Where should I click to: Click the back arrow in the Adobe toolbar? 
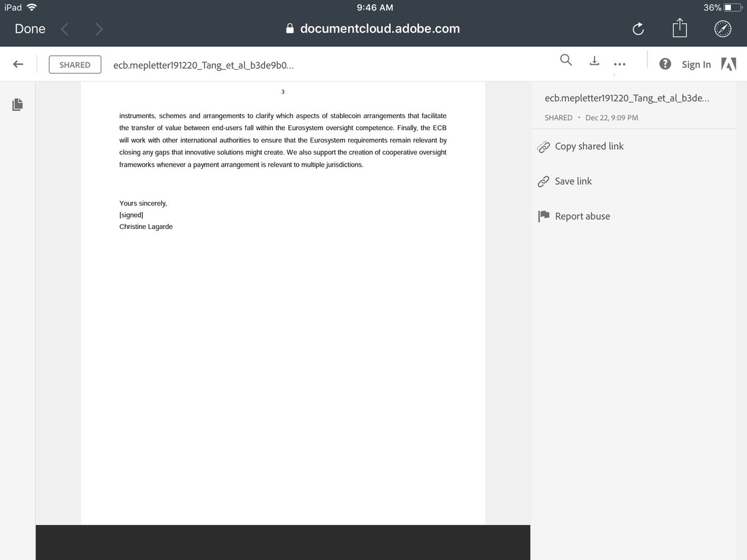(x=19, y=64)
